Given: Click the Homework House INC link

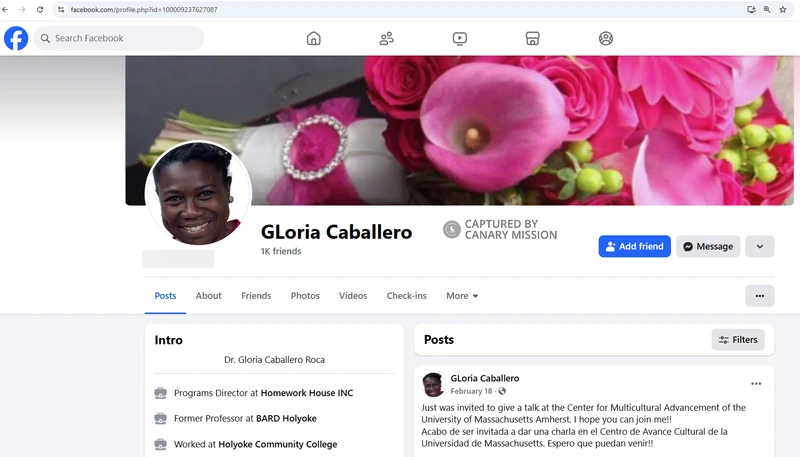Looking at the screenshot, I should click(x=307, y=393).
